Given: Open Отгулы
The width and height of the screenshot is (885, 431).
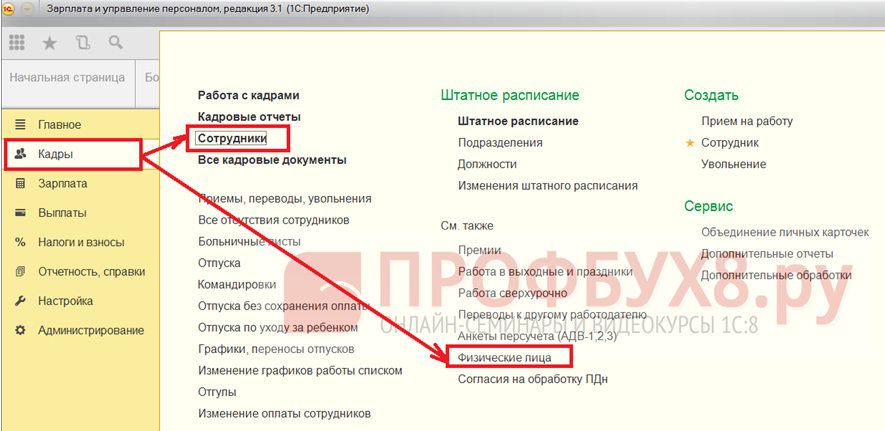Looking at the screenshot, I should [217, 392].
